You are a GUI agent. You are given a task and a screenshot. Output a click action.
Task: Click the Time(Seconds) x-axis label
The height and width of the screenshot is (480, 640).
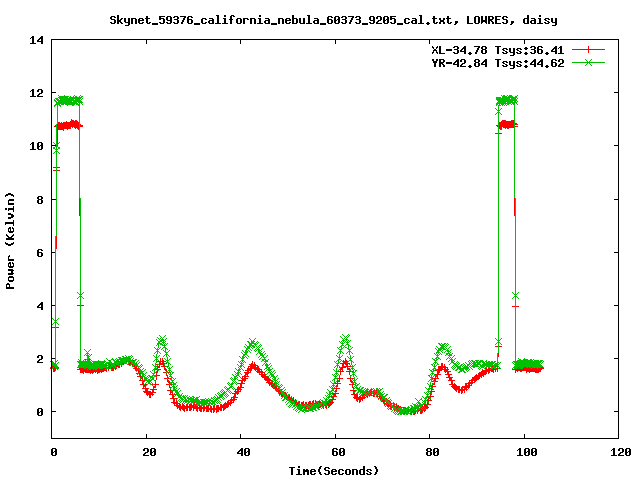[x=333, y=471]
